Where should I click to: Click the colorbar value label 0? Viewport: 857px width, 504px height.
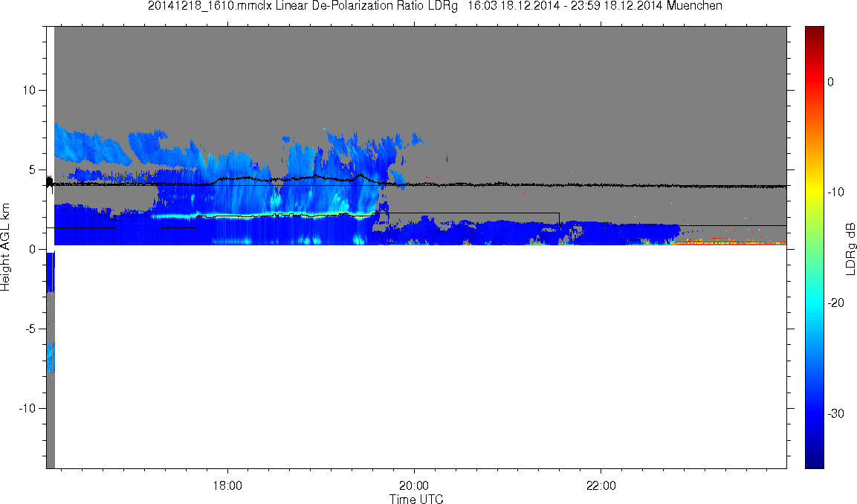(831, 82)
